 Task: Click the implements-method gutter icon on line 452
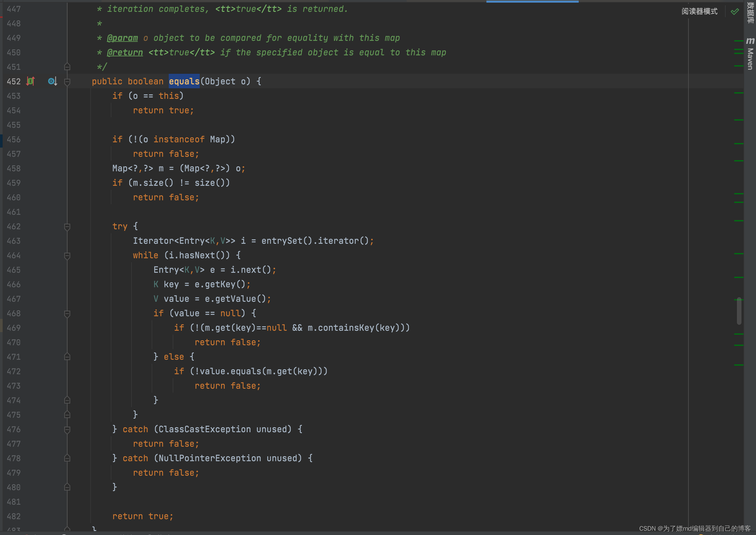point(30,81)
